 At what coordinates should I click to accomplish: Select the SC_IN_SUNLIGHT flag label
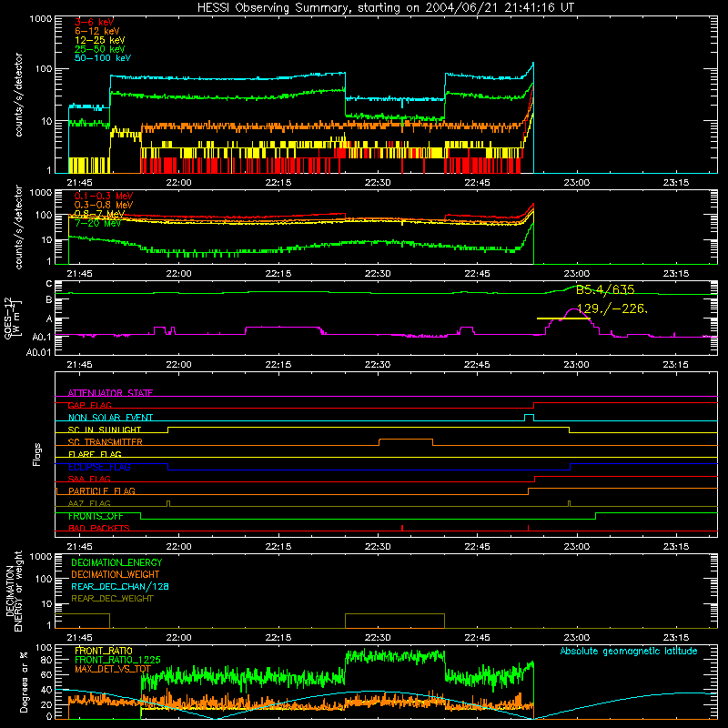point(105,430)
